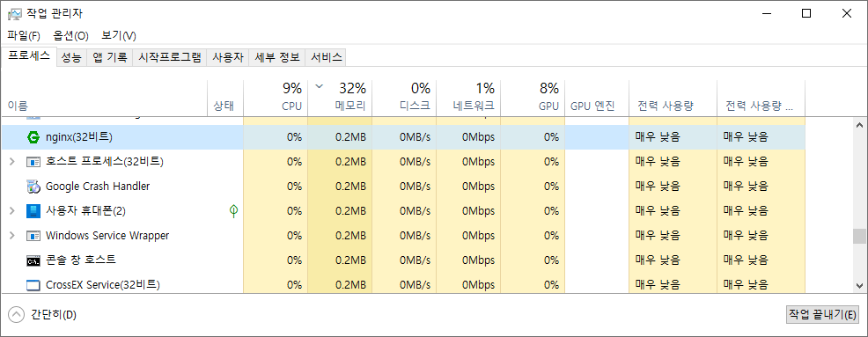Switch to the 세부 정보 tab

click(277, 57)
